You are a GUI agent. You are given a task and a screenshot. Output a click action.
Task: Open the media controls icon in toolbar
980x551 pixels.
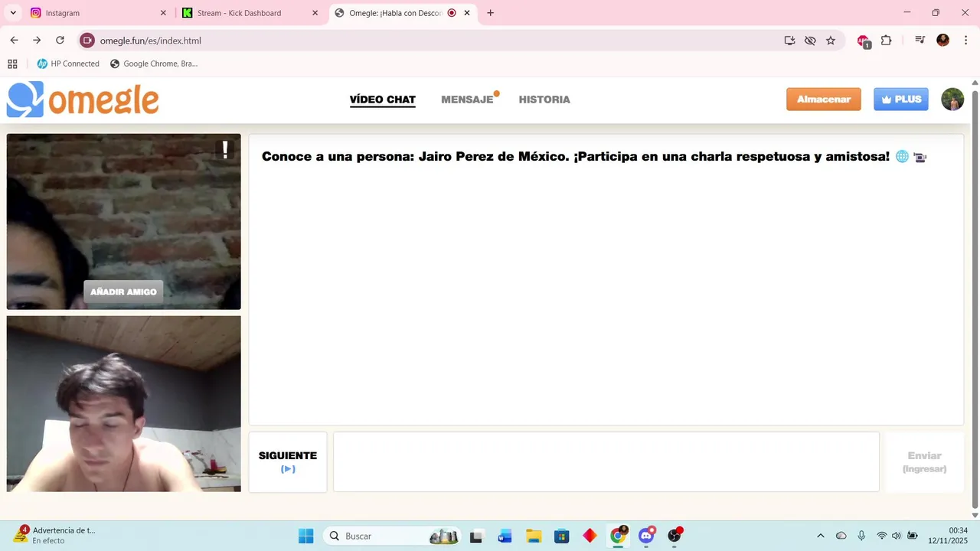point(920,41)
